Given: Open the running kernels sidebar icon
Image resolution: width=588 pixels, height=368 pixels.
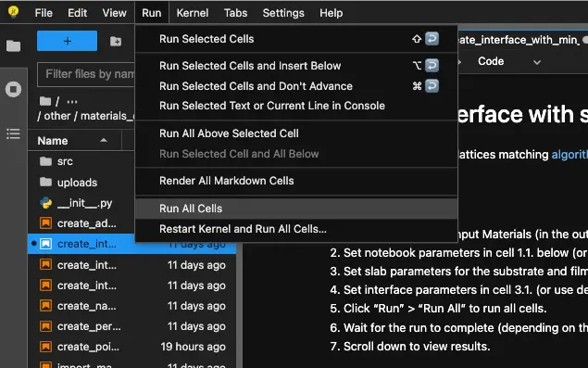Looking at the screenshot, I should (14, 89).
